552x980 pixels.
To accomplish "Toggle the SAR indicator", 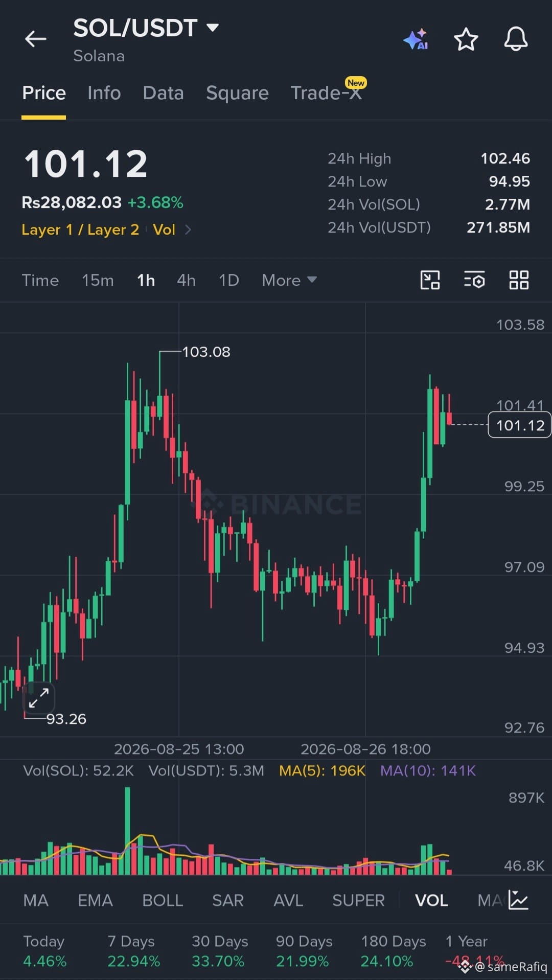I will click(228, 900).
